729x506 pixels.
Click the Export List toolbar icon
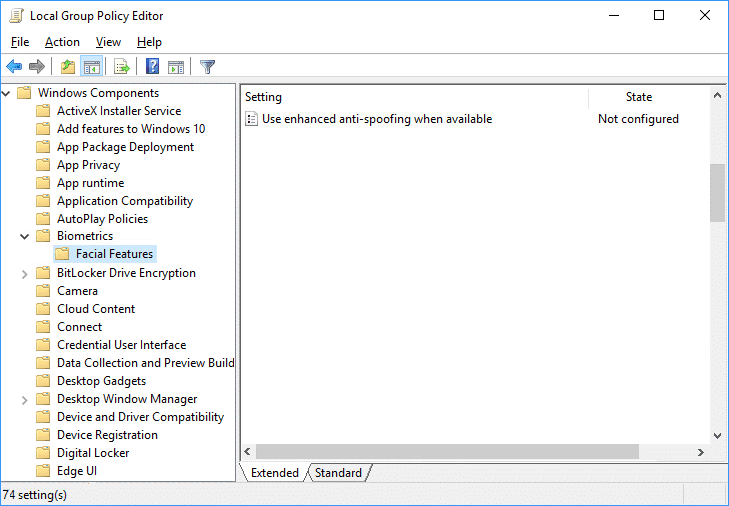coord(122,67)
